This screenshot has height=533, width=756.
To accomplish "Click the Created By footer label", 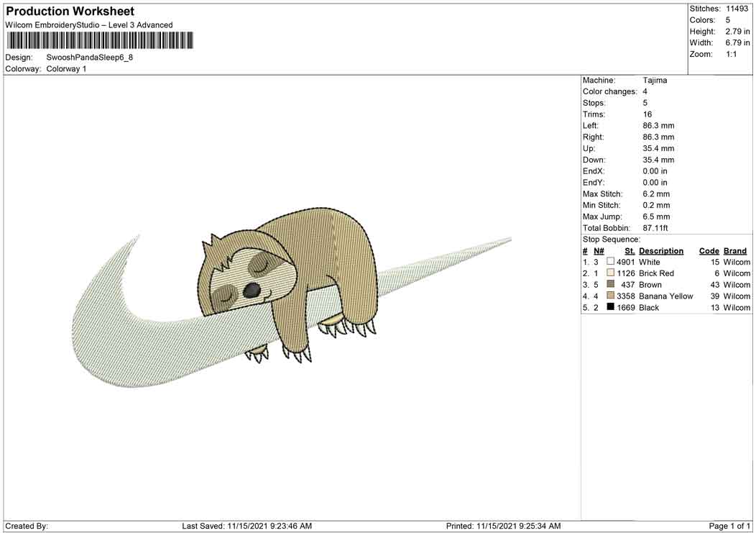I will pyautogui.click(x=27, y=526).
